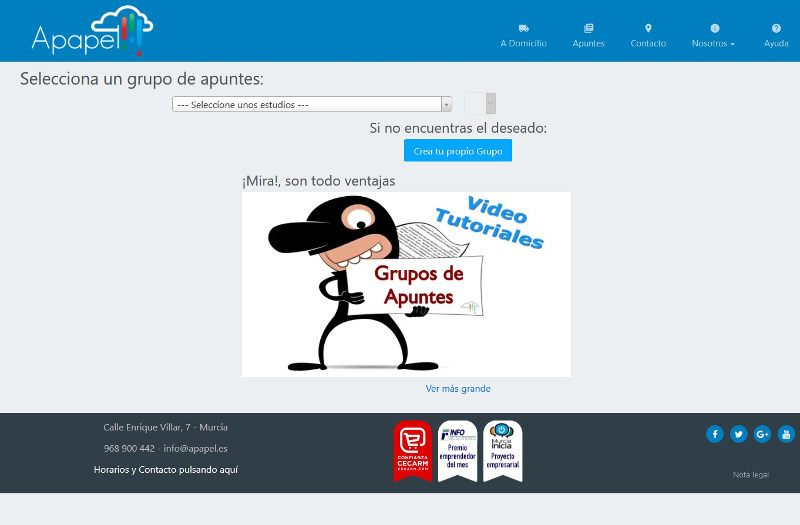This screenshot has height=525, width=800.
Task: Click the Ayuda question mark icon
Action: click(776, 28)
